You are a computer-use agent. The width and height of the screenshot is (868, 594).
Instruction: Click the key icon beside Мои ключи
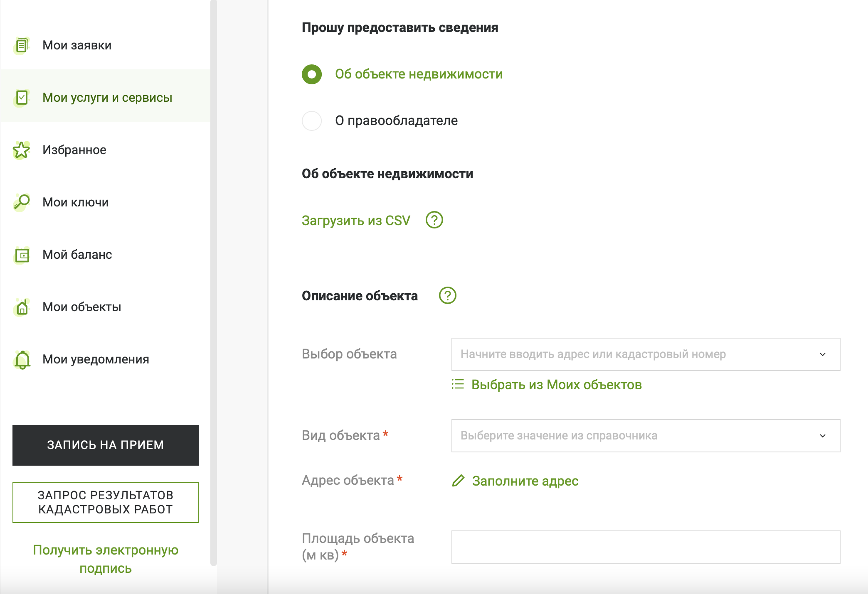22,202
